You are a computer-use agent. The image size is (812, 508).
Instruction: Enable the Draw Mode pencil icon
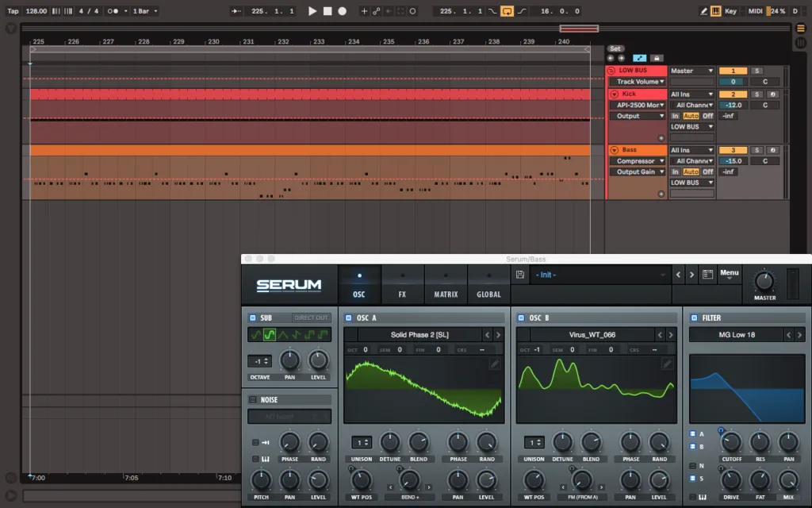(703, 11)
